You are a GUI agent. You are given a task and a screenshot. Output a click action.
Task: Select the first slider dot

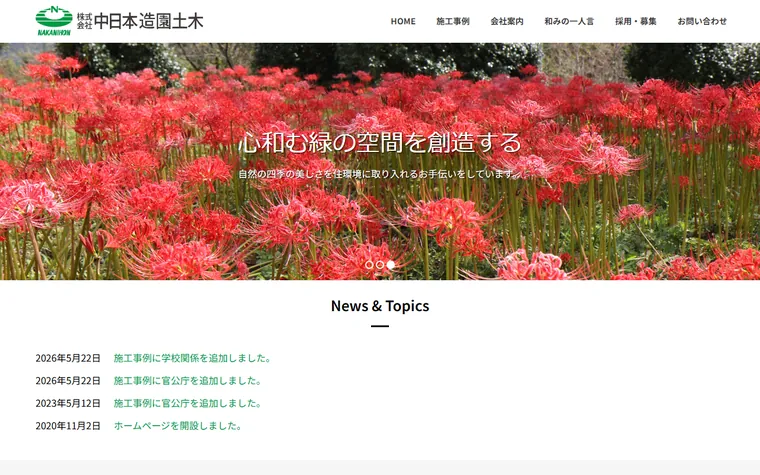point(369,265)
